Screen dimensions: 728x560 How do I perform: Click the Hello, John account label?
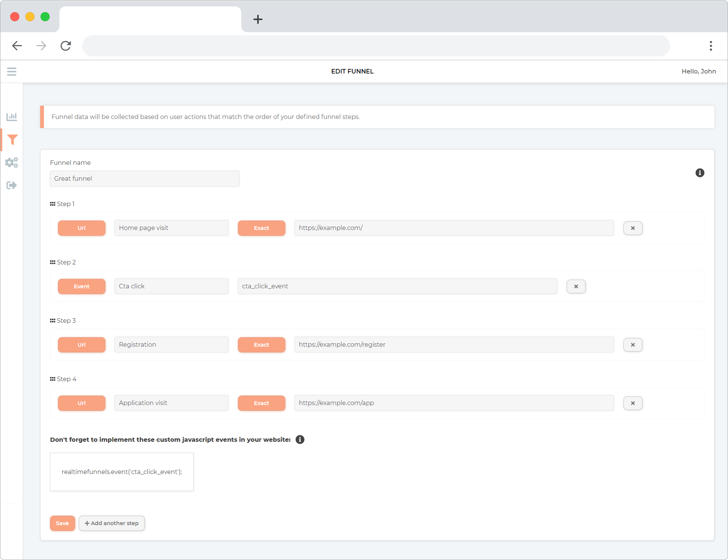[x=699, y=71]
